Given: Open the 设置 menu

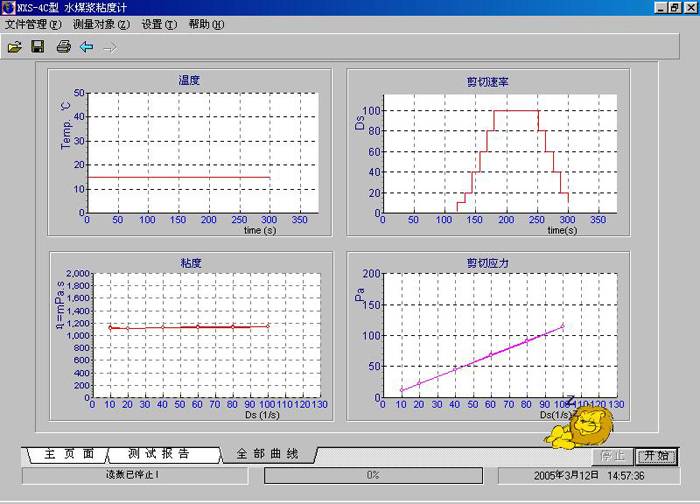Looking at the screenshot, I should pos(158,24).
